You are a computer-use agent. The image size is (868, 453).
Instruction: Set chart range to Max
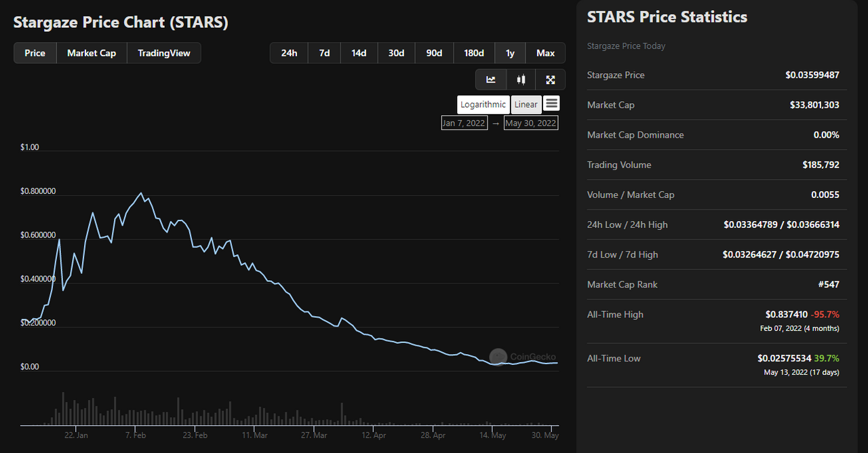[x=545, y=53]
